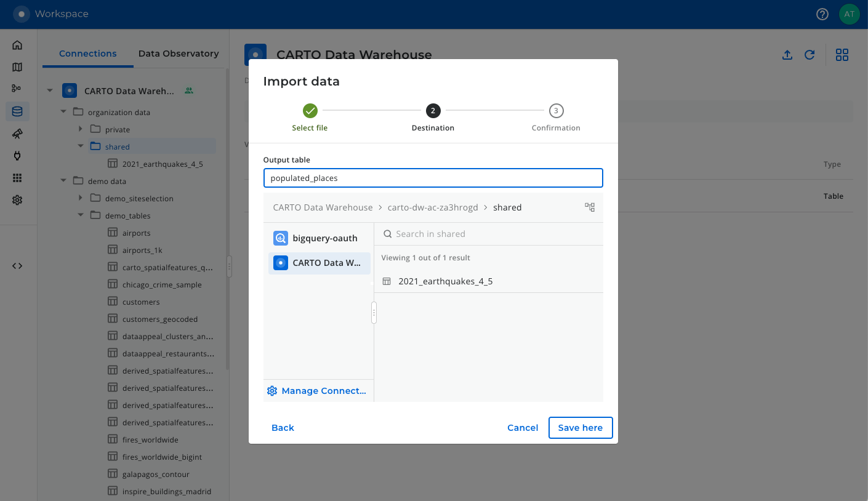This screenshot has height=501, width=868.
Task: Switch to the Data Observatory tab
Action: 179,54
